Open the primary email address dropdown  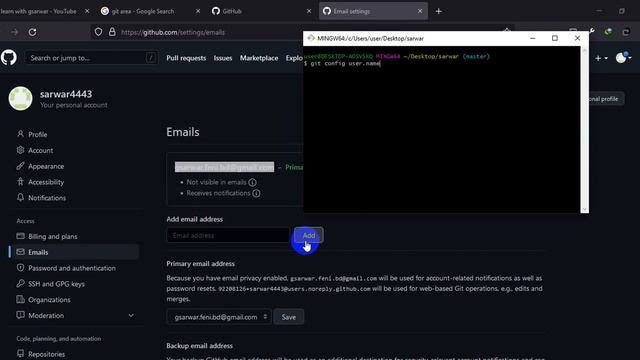219,317
